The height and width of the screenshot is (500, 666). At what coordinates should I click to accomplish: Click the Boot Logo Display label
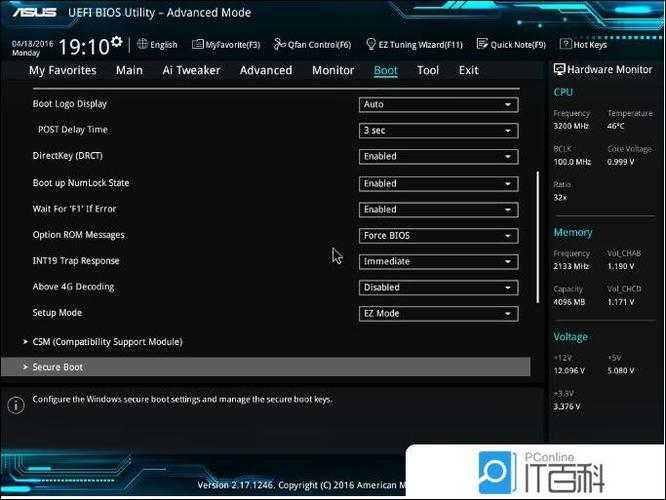click(70, 104)
